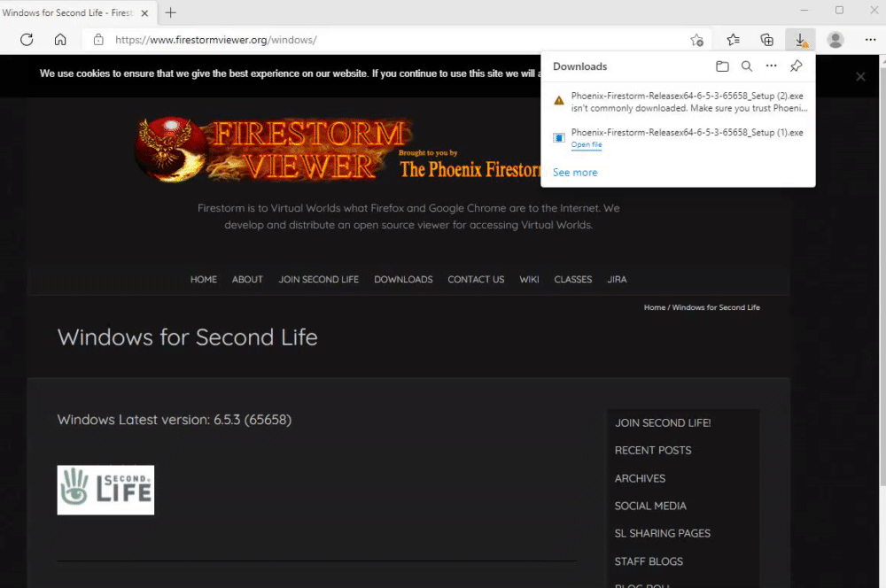Open the ABOUT menu item
The image size is (886, 588).
point(247,279)
